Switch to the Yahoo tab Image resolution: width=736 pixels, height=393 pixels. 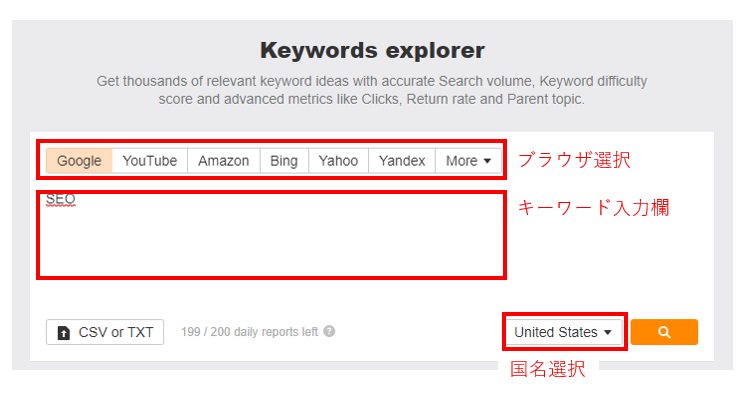(x=338, y=161)
